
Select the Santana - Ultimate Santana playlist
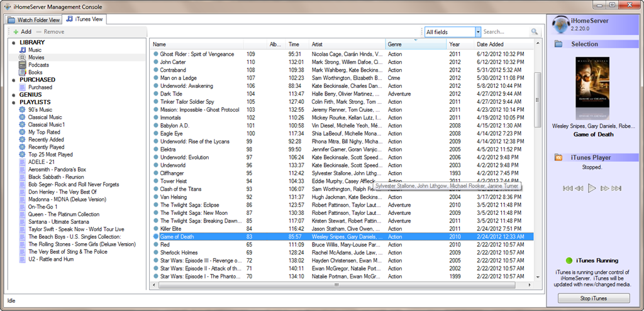coord(58,222)
